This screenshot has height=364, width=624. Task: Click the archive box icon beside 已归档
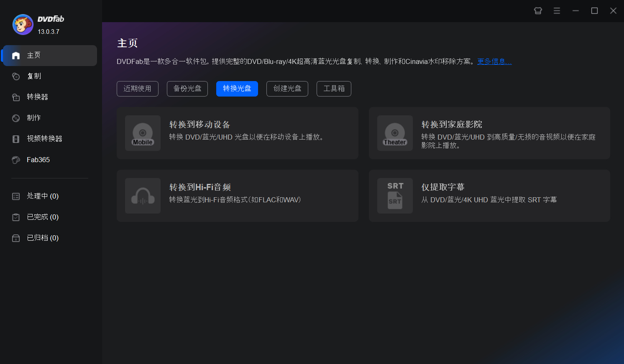click(x=16, y=238)
